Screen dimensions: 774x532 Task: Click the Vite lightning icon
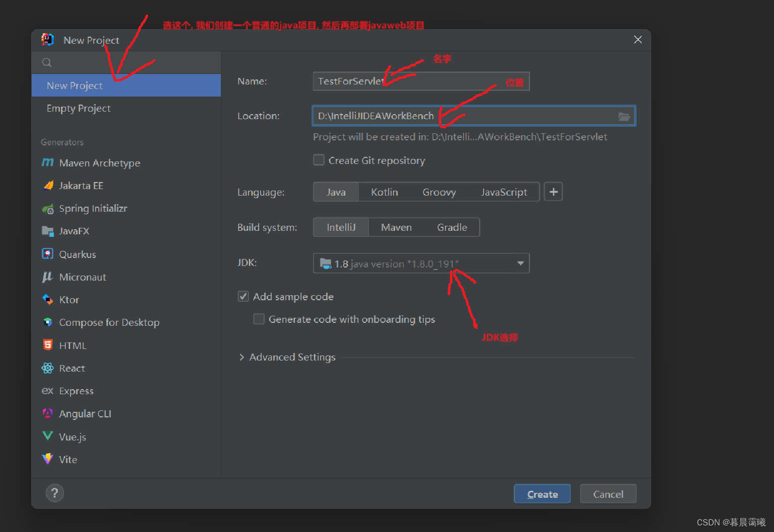point(48,459)
